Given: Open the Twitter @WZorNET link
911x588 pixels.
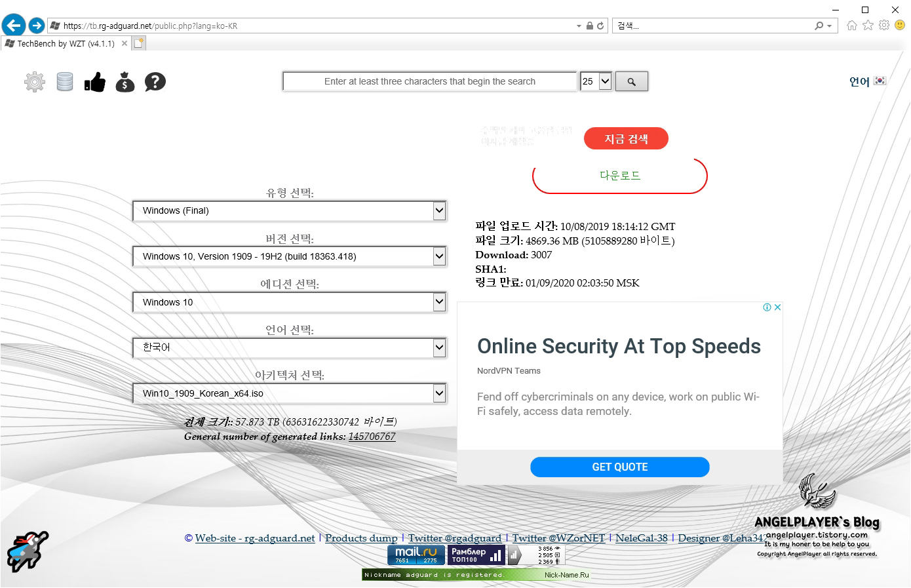Looking at the screenshot, I should 558,538.
